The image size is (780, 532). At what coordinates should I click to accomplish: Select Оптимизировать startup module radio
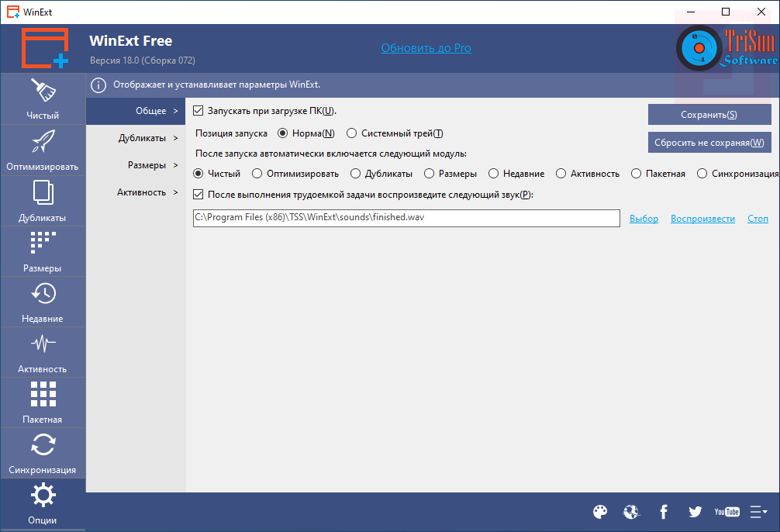(x=257, y=174)
